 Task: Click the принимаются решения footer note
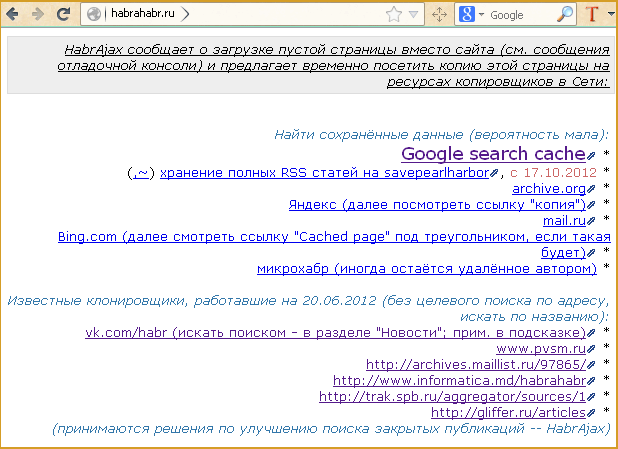[x=331, y=429]
